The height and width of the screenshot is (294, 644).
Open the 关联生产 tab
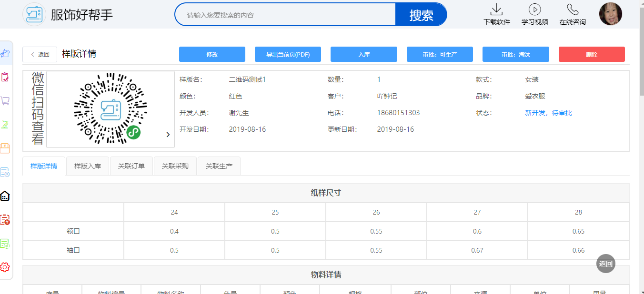point(219,166)
